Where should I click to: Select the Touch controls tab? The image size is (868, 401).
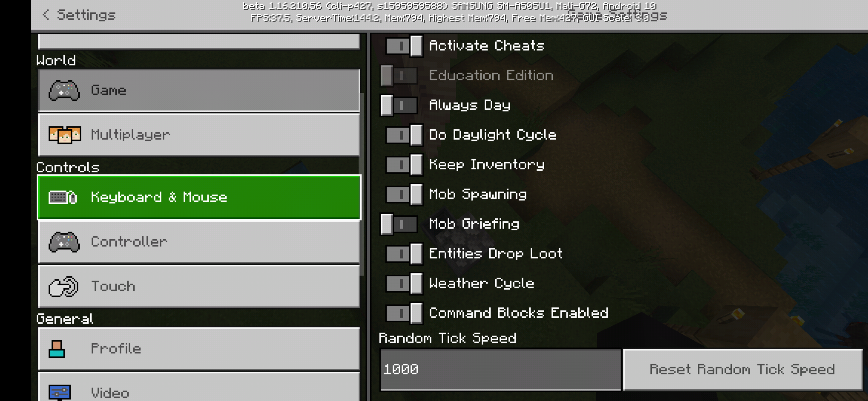(199, 286)
